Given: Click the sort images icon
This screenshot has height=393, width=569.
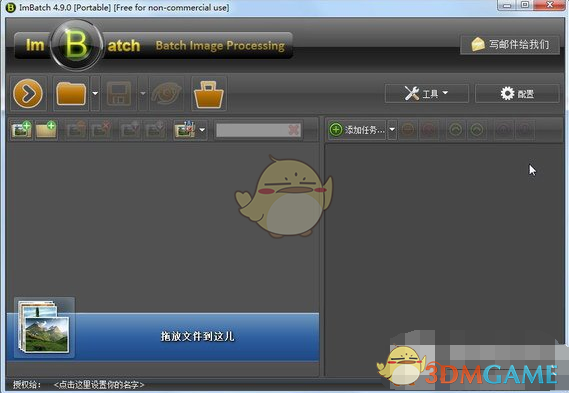Looking at the screenshot, I should [x=185, y=130].
